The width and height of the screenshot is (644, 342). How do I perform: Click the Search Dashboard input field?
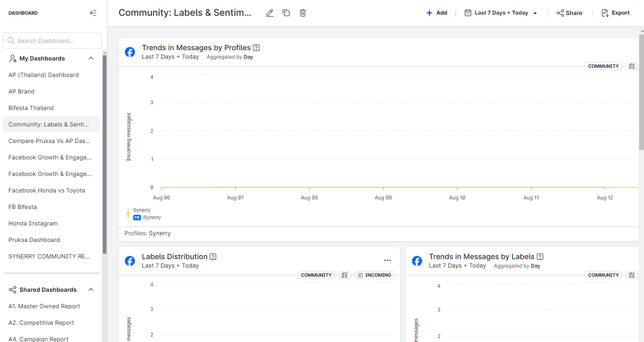(52, 41)
